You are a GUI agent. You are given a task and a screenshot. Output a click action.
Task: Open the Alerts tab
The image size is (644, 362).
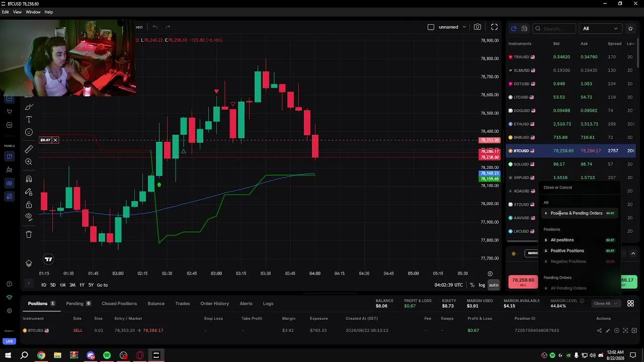(x=246, y=304)
